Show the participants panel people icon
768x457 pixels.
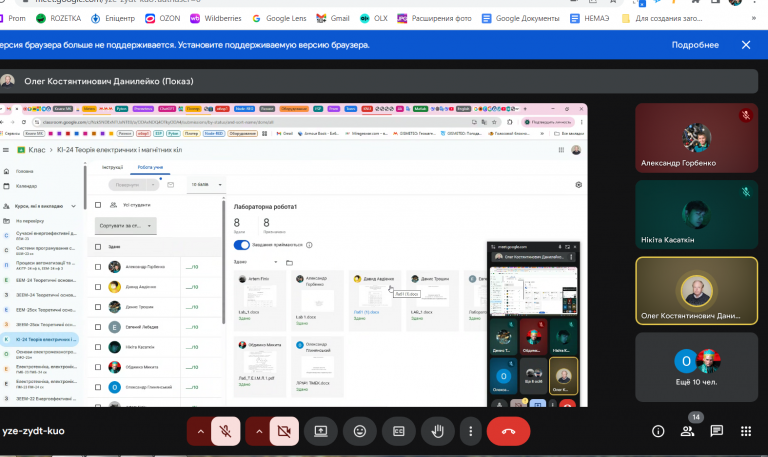pyautogui.click(x=687, y=431)
